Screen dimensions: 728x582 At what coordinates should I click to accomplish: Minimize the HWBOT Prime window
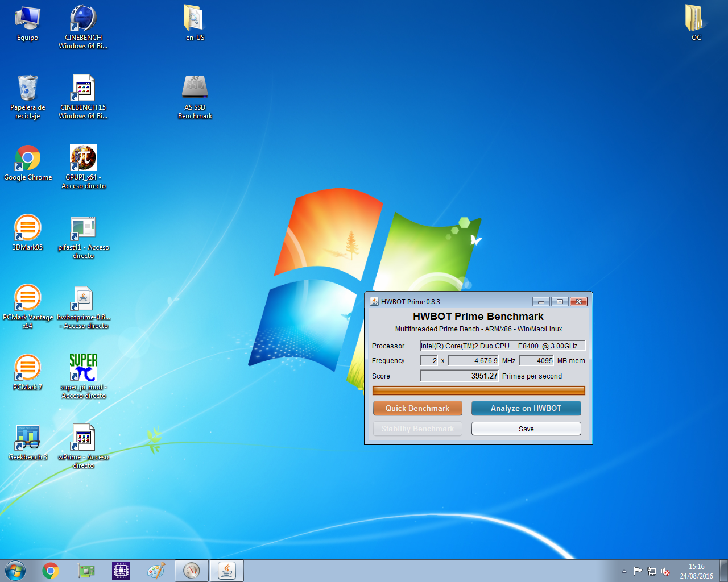pos(541,301)
